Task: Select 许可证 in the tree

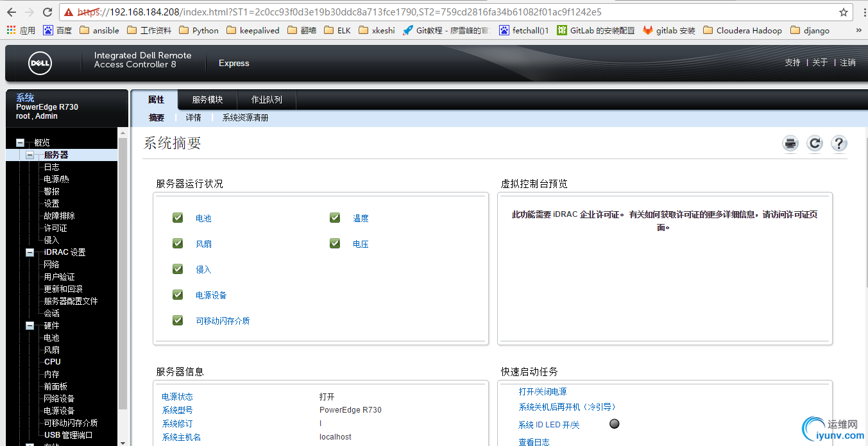Action: pyautogui.click(x=55, y=228)
